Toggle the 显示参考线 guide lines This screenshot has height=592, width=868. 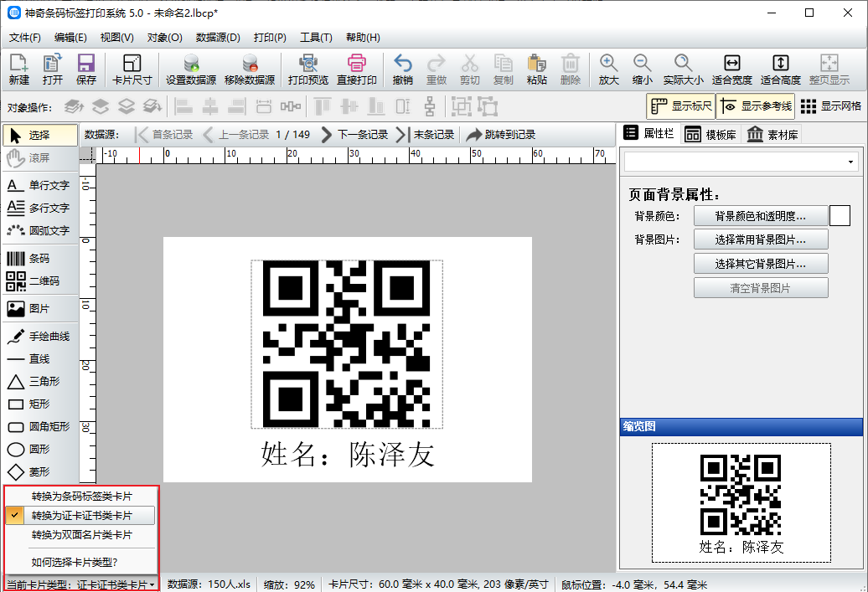click(x=755, y=106)
